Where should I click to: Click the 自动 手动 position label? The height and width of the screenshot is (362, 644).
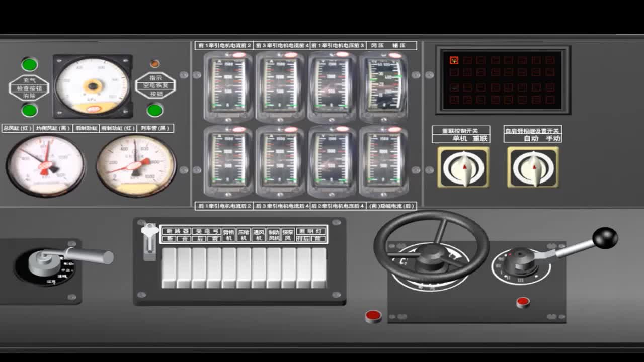pyautogui.click(x=541, y=139)
